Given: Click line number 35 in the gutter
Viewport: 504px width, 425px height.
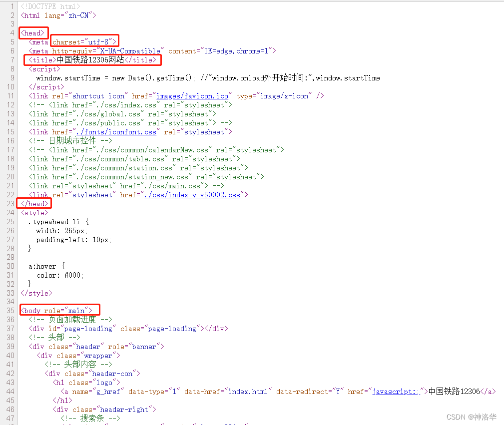Looking at the screenshot, I should click(x=10, y=310).
